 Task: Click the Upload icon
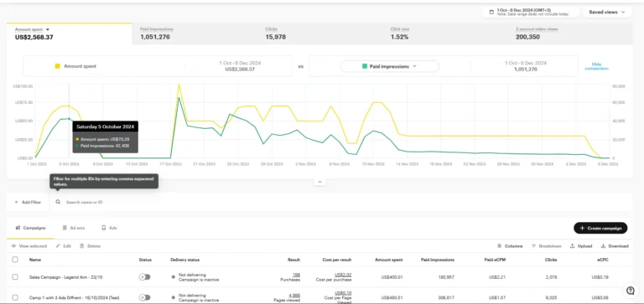572,246
